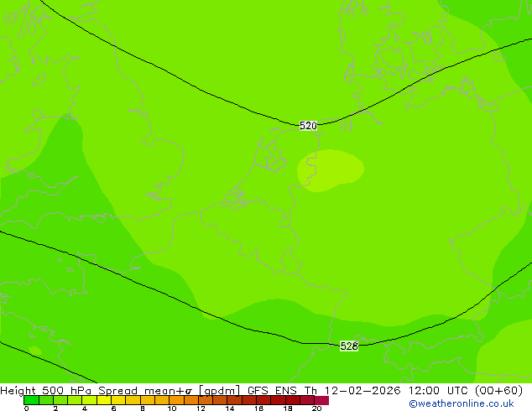
Task: Click the light yellow-green spread blob over Germany
Action: coord(331,170)
